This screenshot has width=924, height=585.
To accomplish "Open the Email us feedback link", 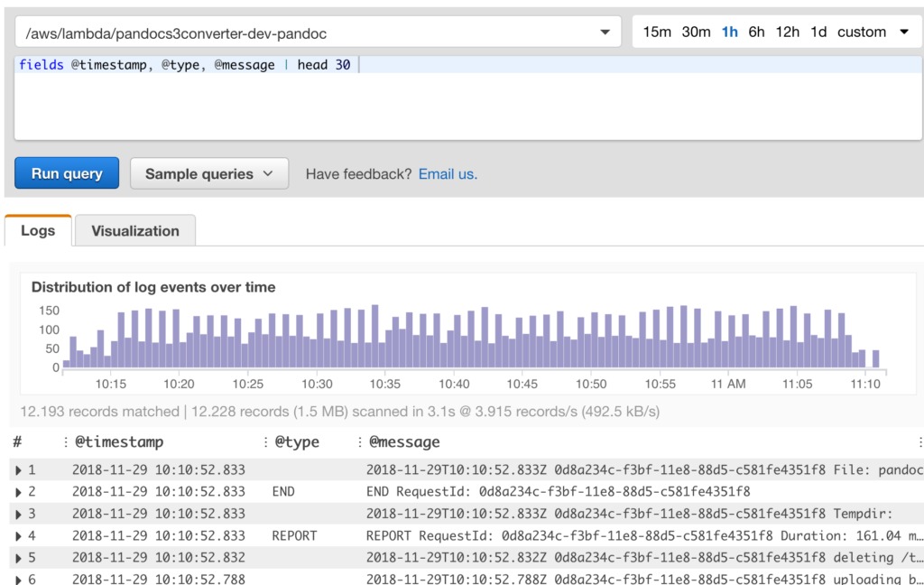I will (448, 174).
